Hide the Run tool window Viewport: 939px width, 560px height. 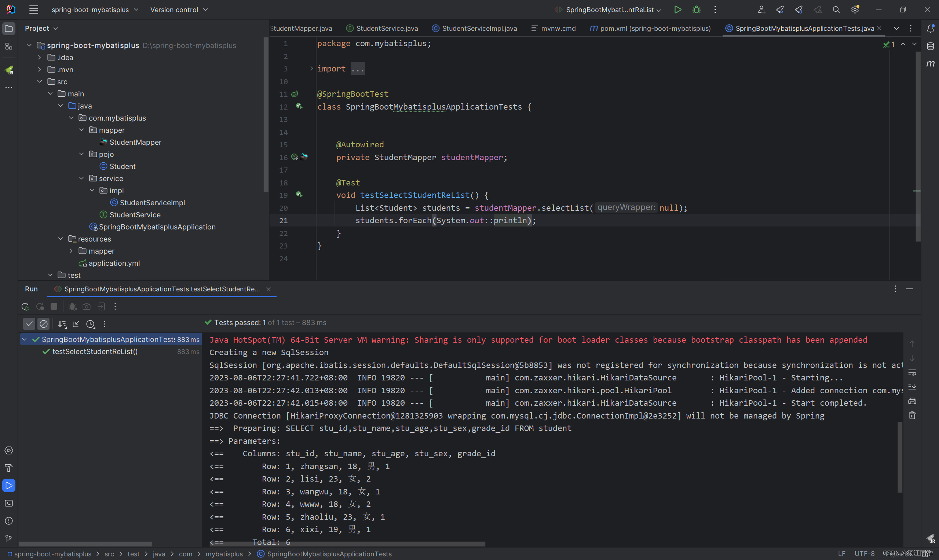tap(910, 289)
